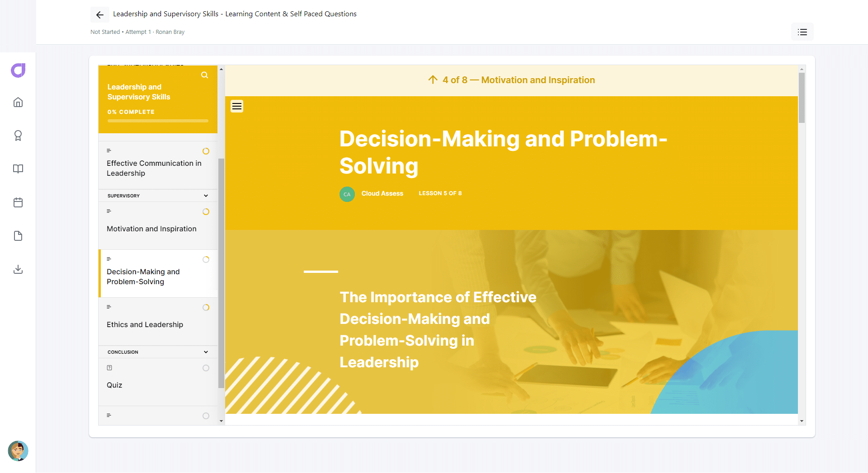Image resolution: width=868 pixels, height=473 pixels.
Task: Click the back arrow next to course title
Action: (x=100, y=15)
